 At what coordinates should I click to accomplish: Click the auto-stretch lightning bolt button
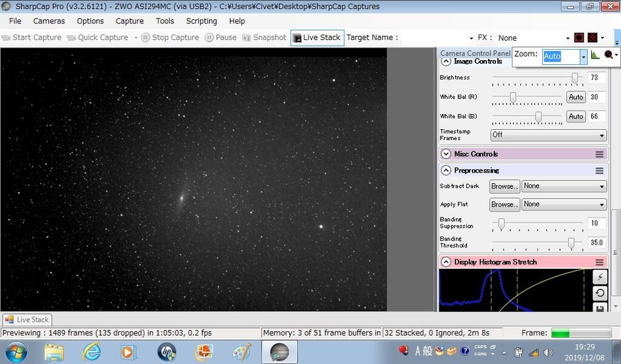pyautogui.click(x=600, y=277)
